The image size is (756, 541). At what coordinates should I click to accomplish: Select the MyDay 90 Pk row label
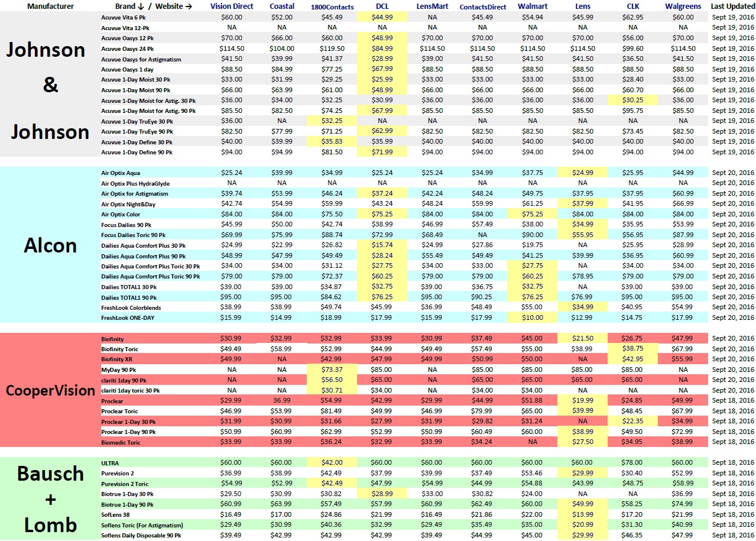(119, 370)
